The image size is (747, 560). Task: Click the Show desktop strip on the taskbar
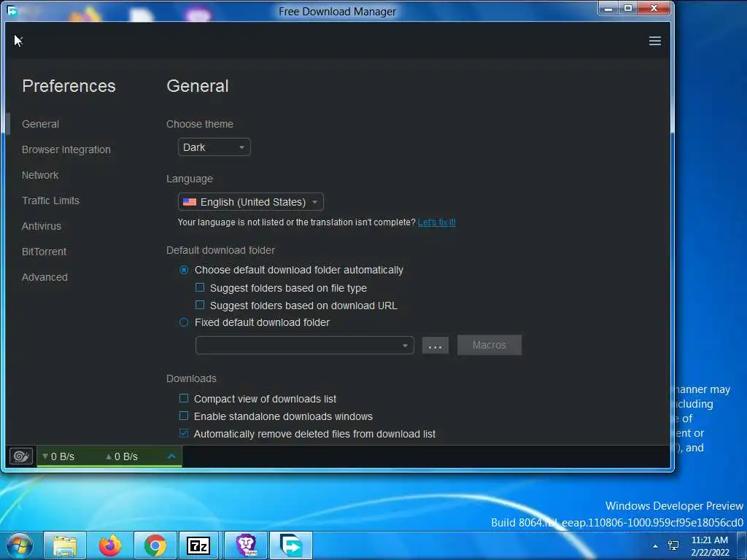pos(743,545)
